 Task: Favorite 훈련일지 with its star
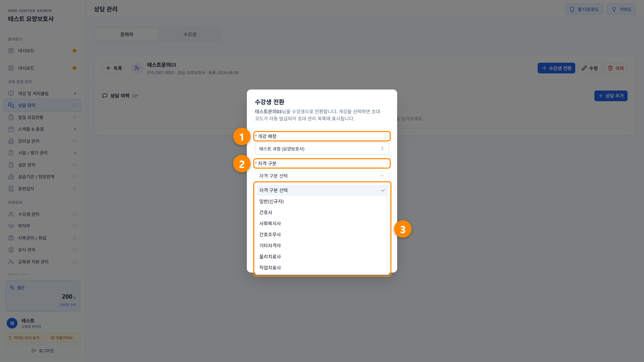pos(74,189)
